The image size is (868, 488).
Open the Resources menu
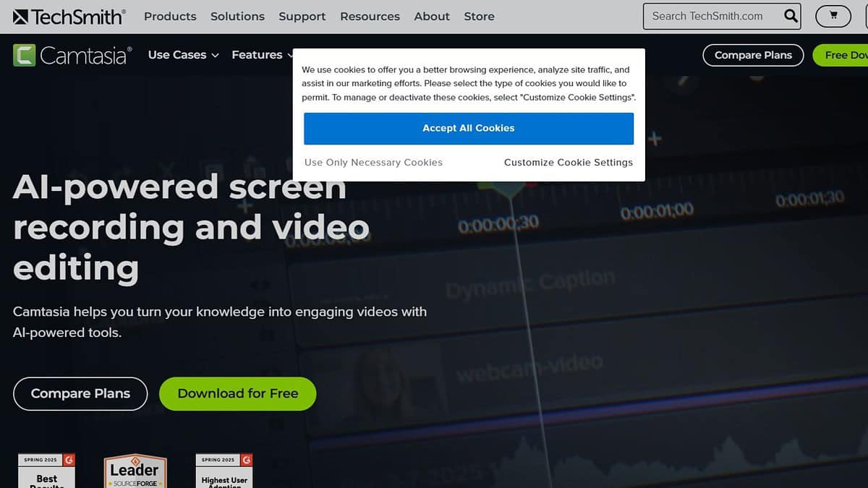coord(370,16)
